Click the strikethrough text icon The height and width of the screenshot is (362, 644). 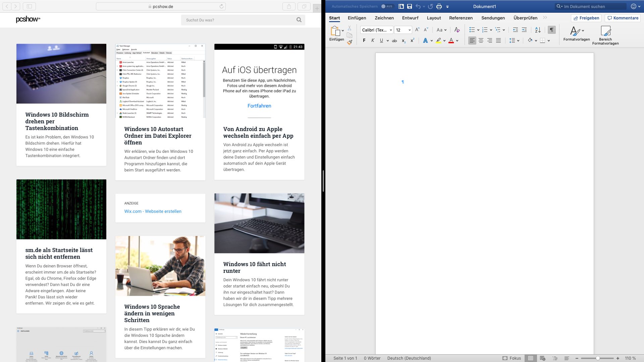pos(394,41)
